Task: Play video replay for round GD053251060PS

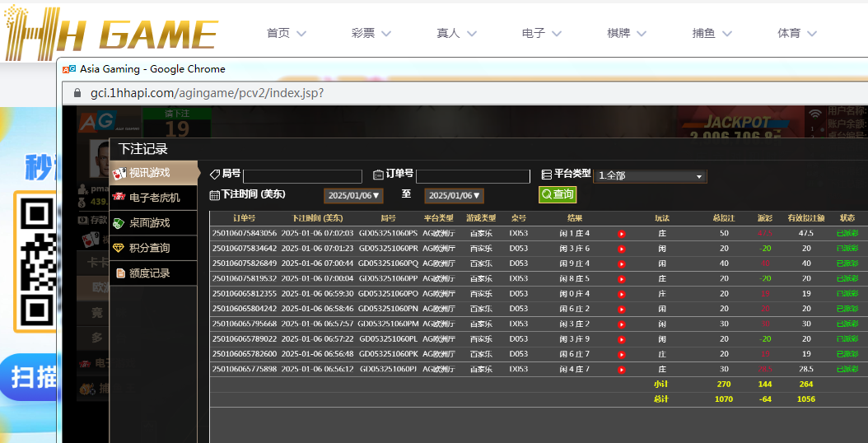Action: click(622, 234)
